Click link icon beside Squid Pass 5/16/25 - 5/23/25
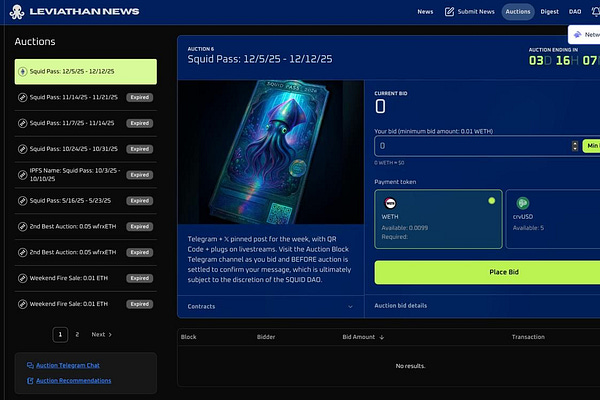 click(x=23, y=201)
